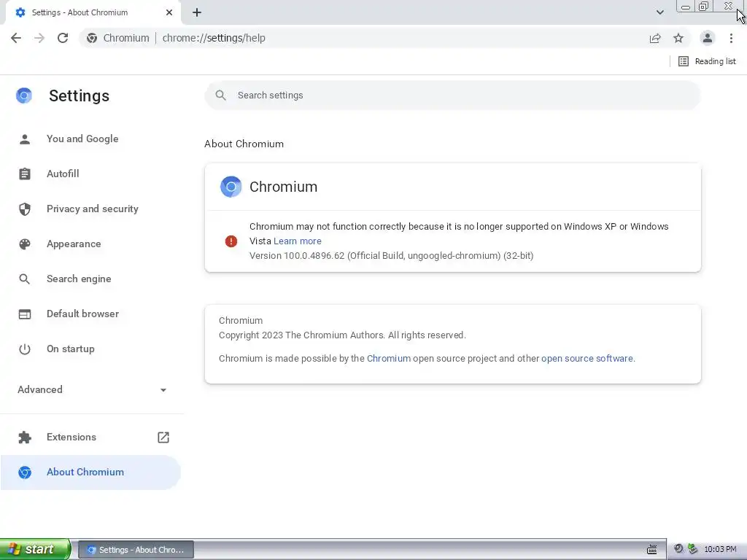
Task: Click the Copyright 2023 Chromium Authors text
Action: (x=342, y=335)
